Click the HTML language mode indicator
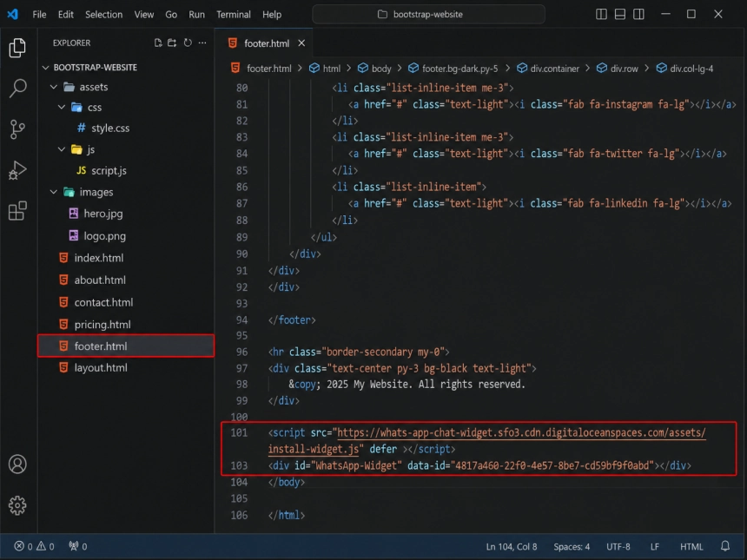Image resolution: width=747 pixels, height=560 pixels. point(691,546)
